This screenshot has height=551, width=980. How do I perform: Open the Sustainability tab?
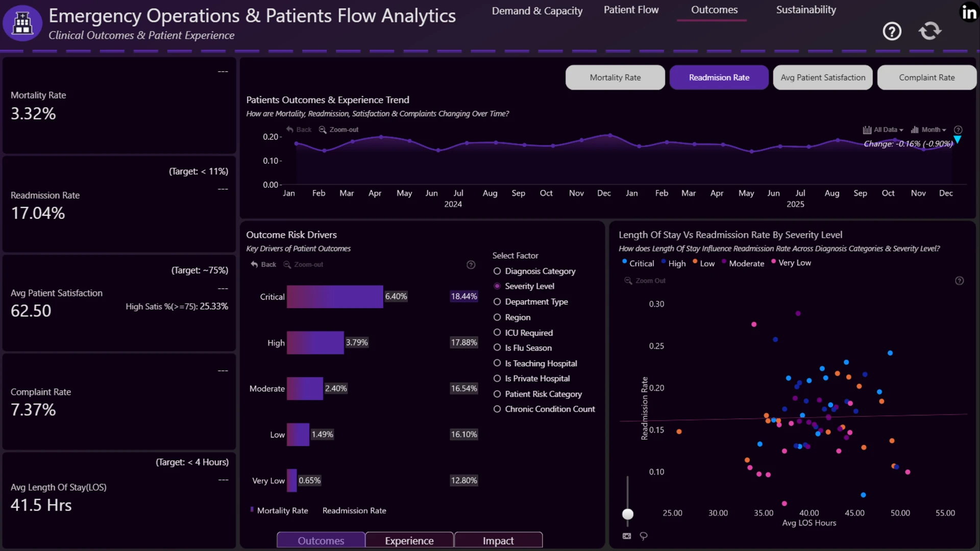[806, 10]
